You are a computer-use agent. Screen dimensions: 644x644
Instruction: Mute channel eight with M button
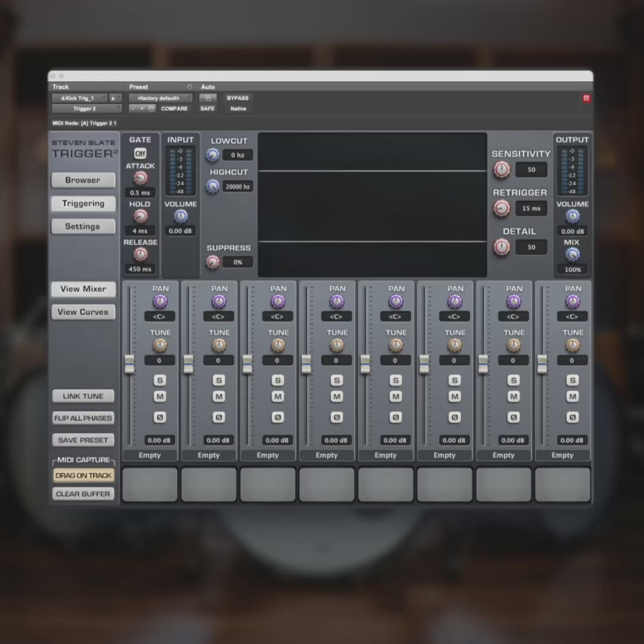572,397
